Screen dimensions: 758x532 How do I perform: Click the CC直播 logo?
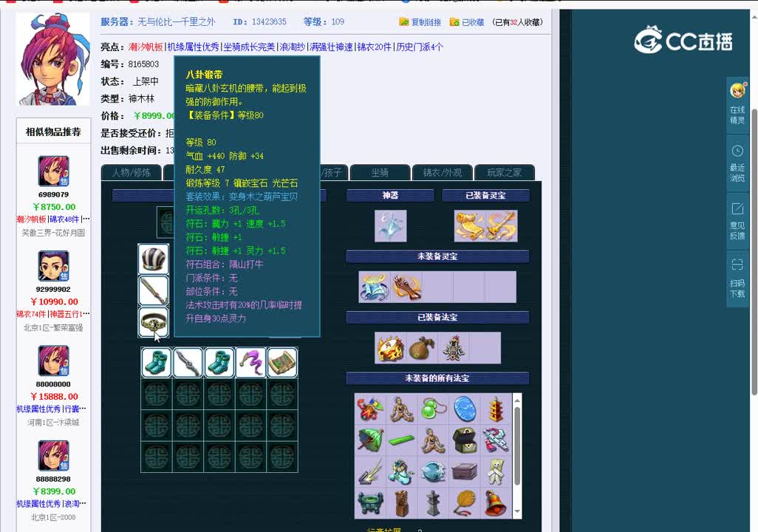[x=683, y=41]
